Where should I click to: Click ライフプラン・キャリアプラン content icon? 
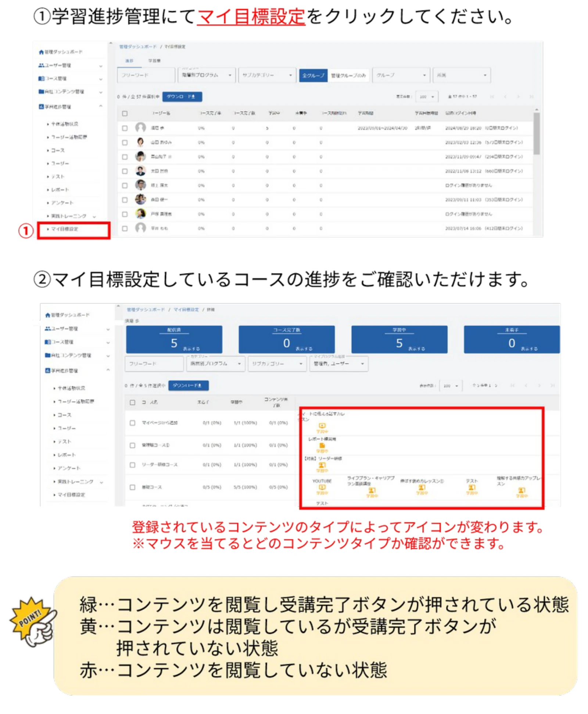(372, 490)
